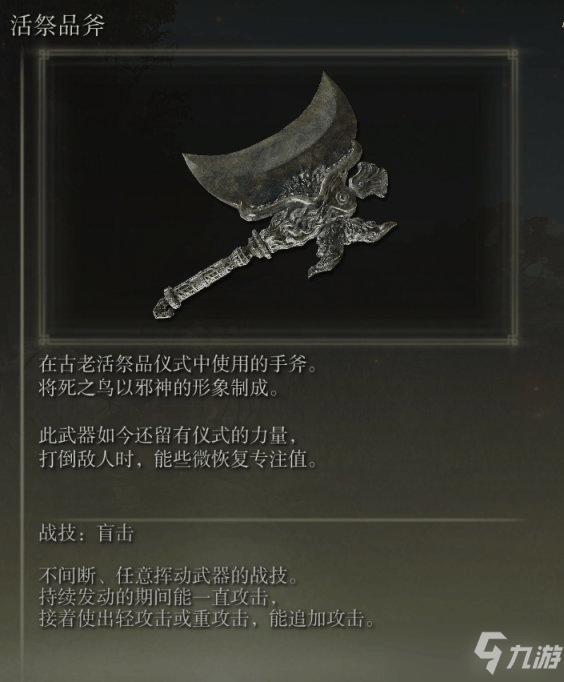This screenshot has height=682, width=564.
Task: Select the 活祭品斧 item title
Action: (x=57, y=25)
